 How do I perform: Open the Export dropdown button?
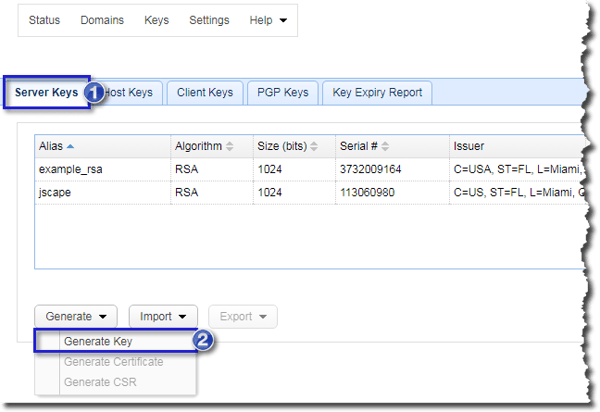(243, 316)
